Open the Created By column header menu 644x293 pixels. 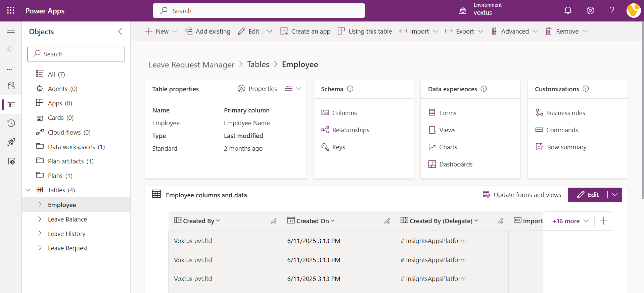coord(218,221)
